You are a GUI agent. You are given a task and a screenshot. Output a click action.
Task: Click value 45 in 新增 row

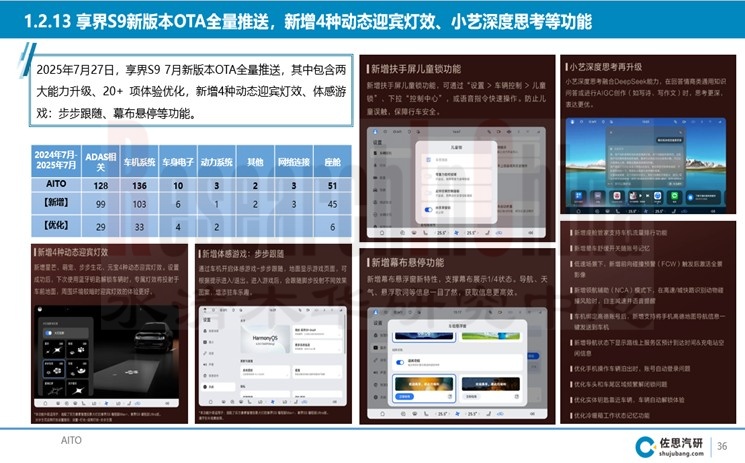pyautogui.click(x=332, y=204)
